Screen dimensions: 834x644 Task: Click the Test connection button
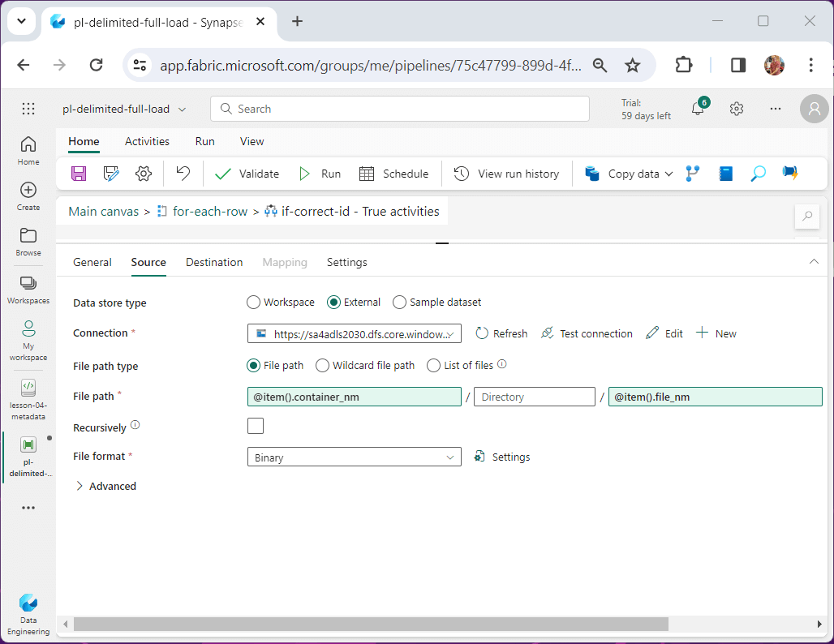coord(587,333)
